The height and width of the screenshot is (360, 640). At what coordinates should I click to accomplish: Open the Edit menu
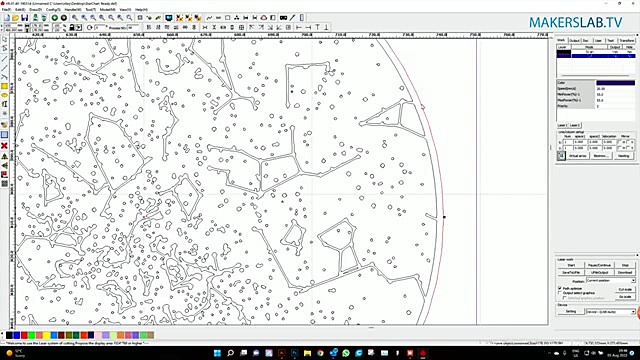click(x=20, y=9)
